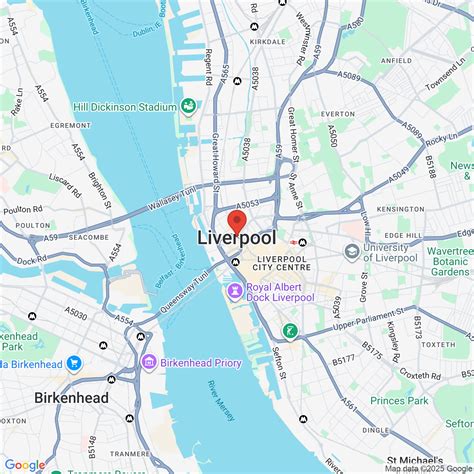The image size is (474, 474).
Task: Click the red Liverpool location pin
Action: point(237,223)
